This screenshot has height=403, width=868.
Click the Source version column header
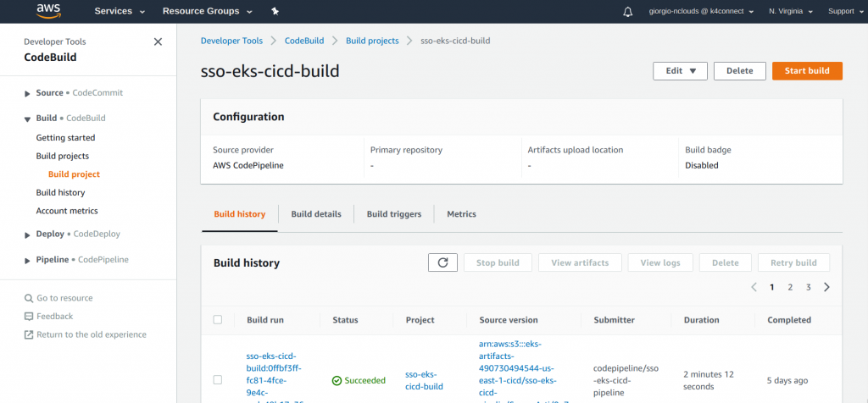[509, 319]
